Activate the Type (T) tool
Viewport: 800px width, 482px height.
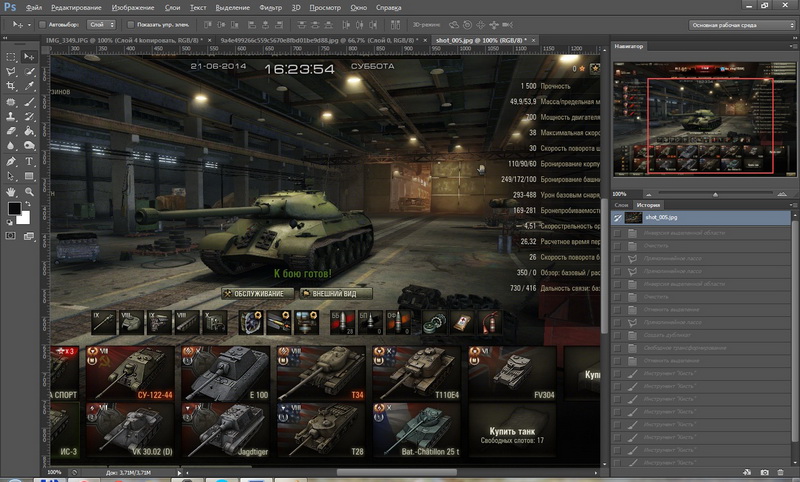(x=29, y=160)
